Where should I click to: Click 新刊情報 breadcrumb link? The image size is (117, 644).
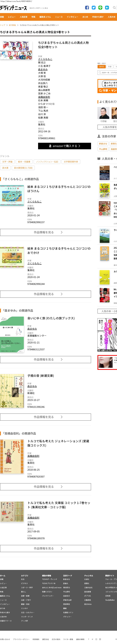(x=12, y=25)
